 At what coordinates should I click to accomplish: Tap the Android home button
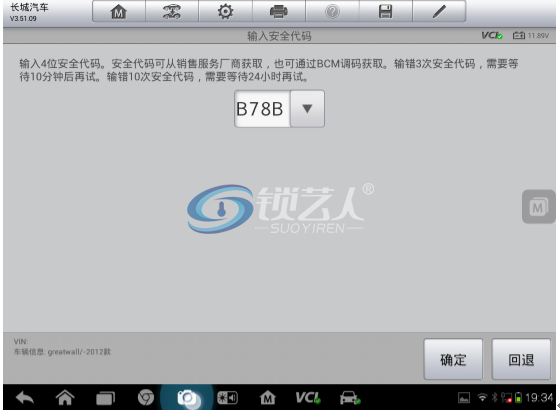tap(65, 397)
